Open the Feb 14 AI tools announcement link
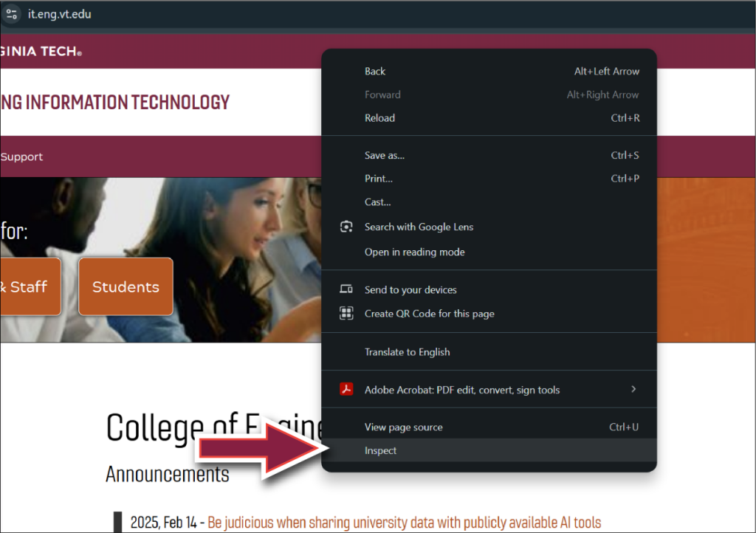Screen dimensions: 756x533 coord(405,522)
